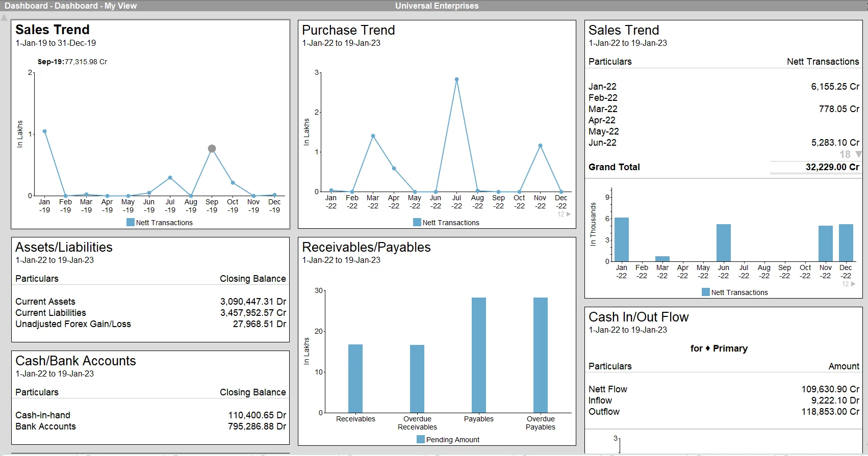Click the Overdue Payables bar
868x456 pixels.
[541, 355]
